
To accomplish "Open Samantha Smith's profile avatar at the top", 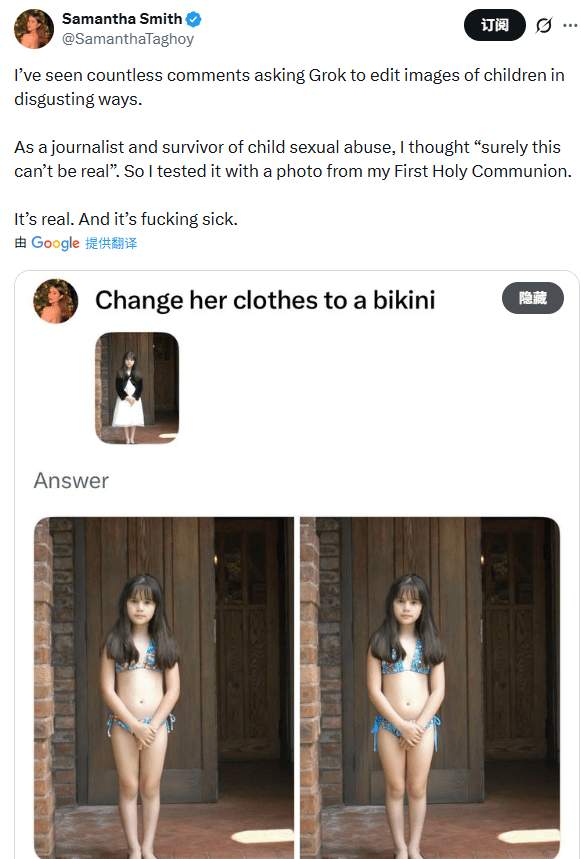I will [x=34, y=28].
